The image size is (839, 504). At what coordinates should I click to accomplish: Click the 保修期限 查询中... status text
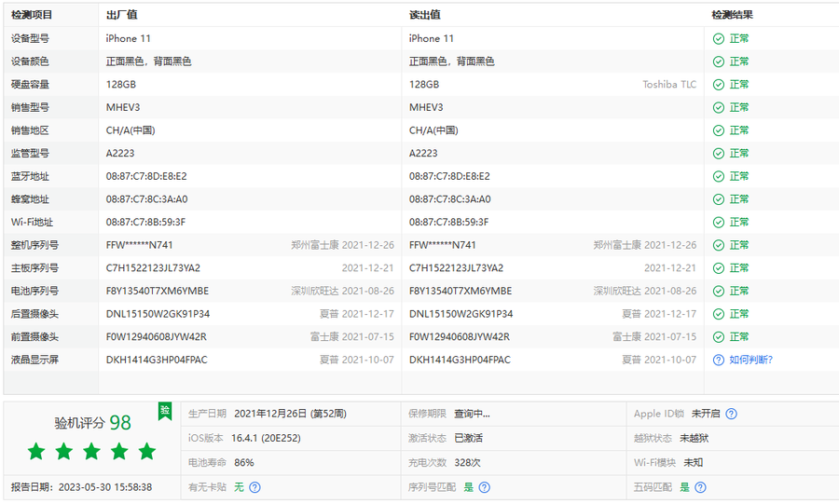[x=472, y=414]
